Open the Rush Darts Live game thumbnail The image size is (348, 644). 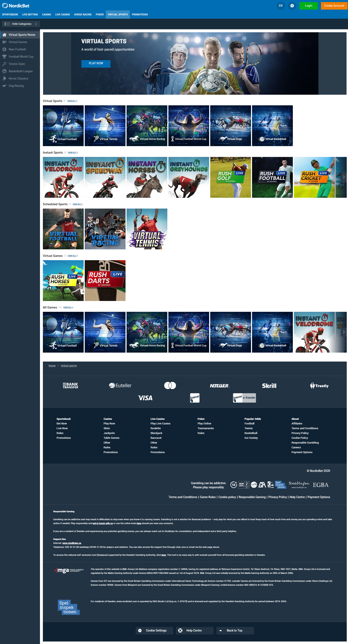tap(105, 281)
